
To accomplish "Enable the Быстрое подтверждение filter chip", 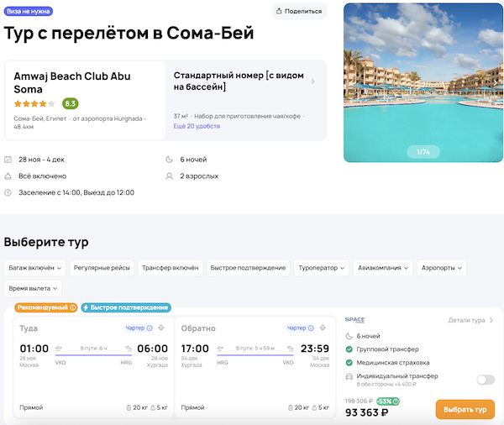I will [x=247, y=268].
